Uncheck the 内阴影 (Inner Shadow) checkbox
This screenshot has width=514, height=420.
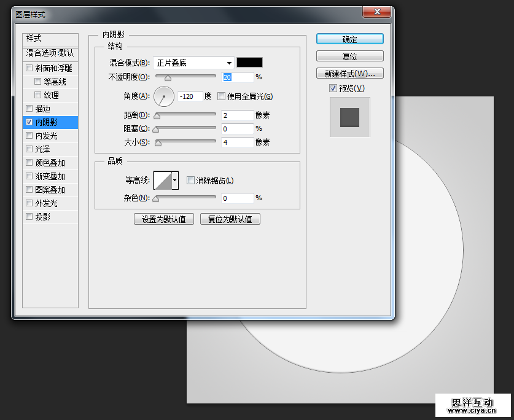coord(29,122)
